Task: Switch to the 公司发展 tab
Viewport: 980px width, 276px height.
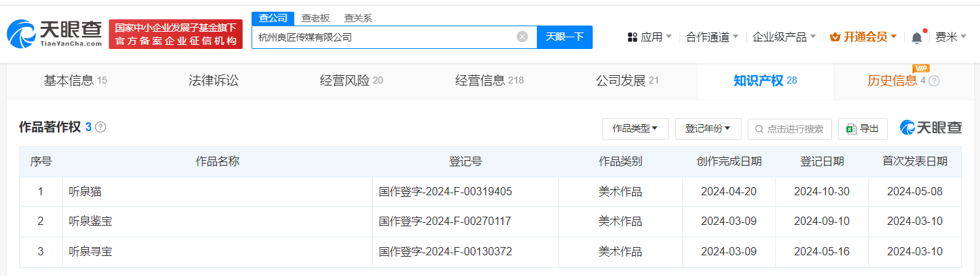Action: tap(627, 81)
